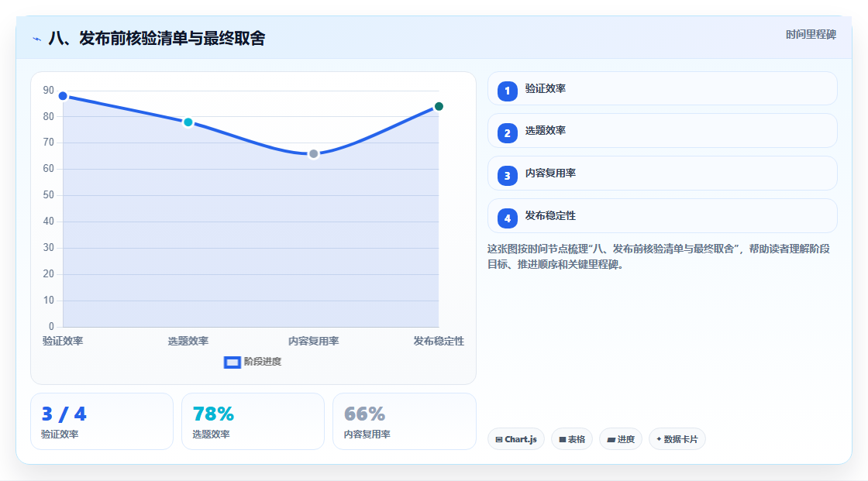The height and width of the screenshot is (481, 868).
Task: Click the number 4 badge for 发布稳定性
Action: [507, 218]
